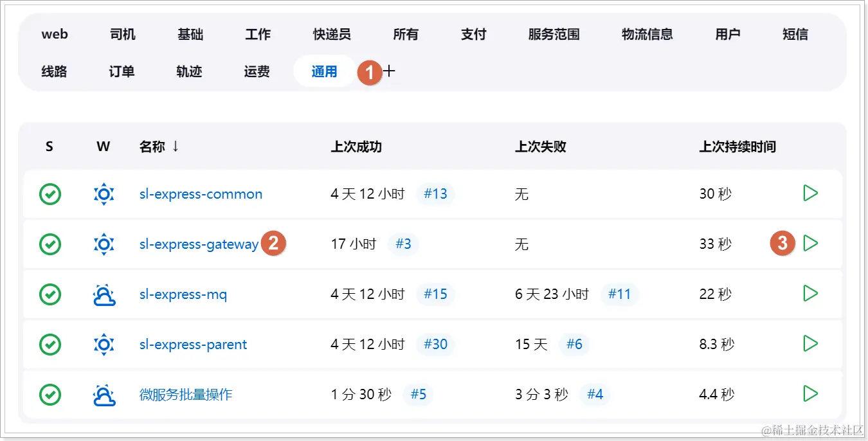Click the '6 天 23 小时' failure time
This screenshot has width=868, height=441.
[x=552, y=294]
